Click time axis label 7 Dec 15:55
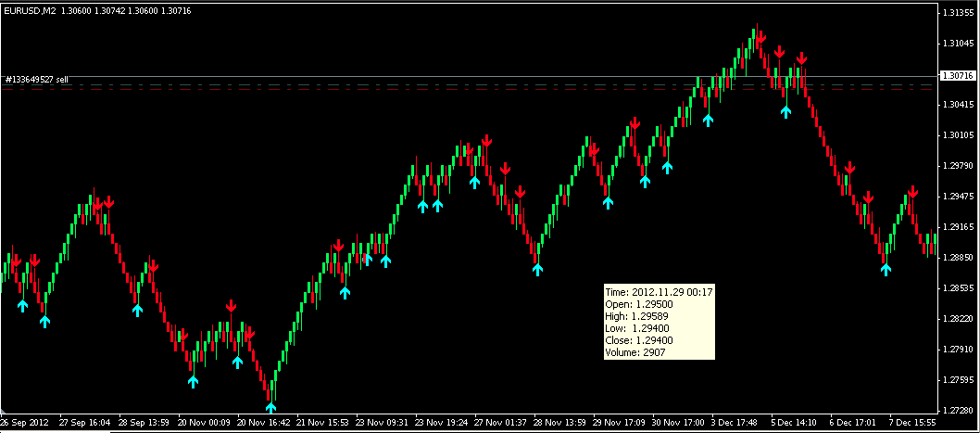The height and width of the screenshot is (433, 980). pyautogui.click(x=911, y=422)
